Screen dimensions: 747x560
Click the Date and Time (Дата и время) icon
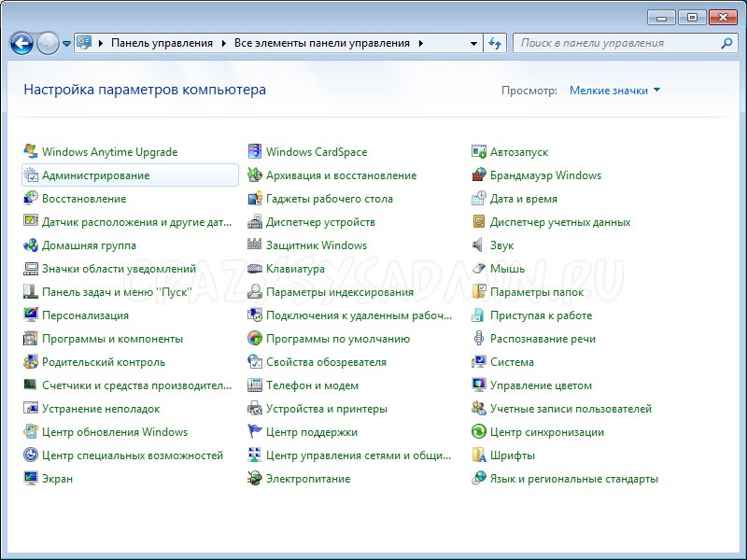pyautogui.click(x=479, y=199)
